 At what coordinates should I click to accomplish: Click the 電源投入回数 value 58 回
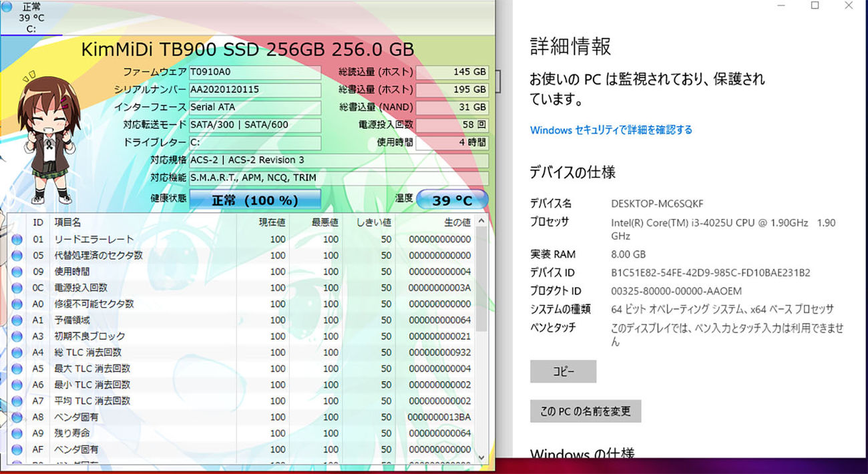click(452, 125)
